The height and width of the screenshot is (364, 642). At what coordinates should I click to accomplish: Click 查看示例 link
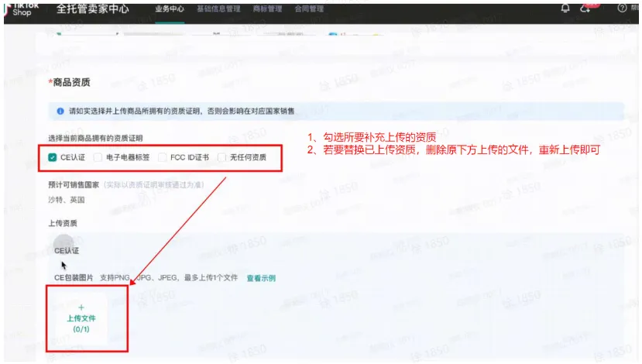tap(261, 278)
